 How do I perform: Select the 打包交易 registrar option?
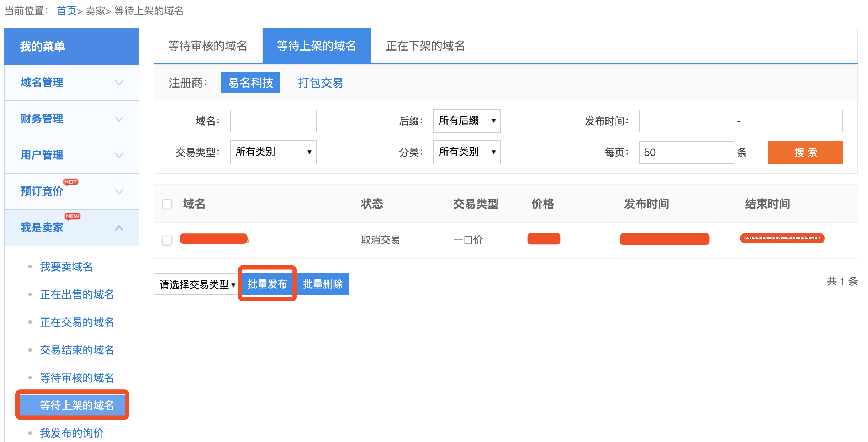320,83
